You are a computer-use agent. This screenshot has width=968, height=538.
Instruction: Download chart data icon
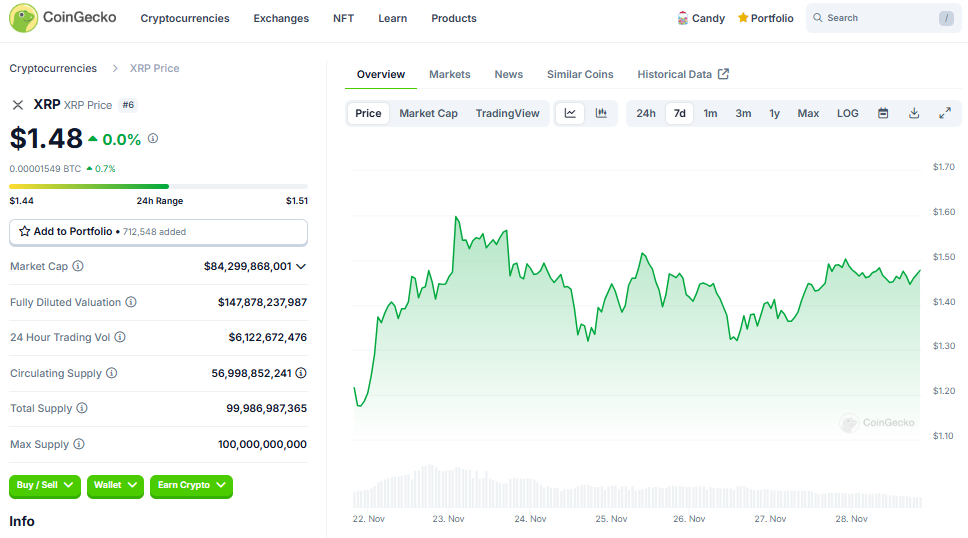[914, 113]
